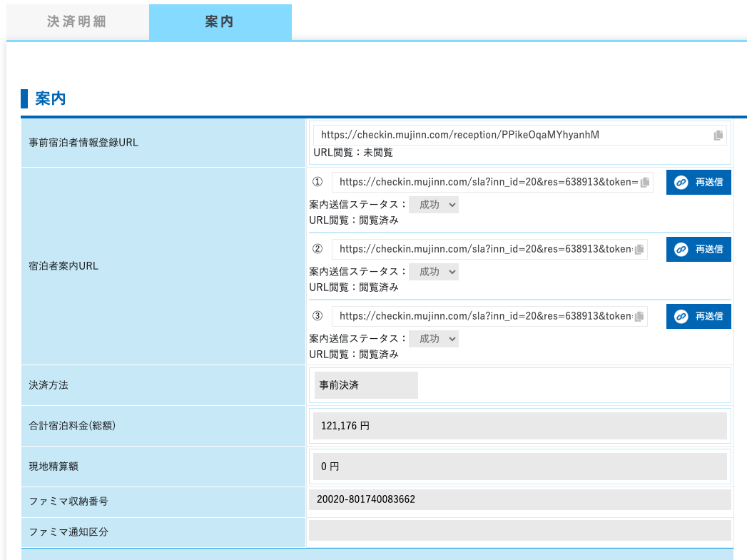This screenshot has height=560, width=747.
Task: Select the 案内 tab
Action: [x=220, y=22]
